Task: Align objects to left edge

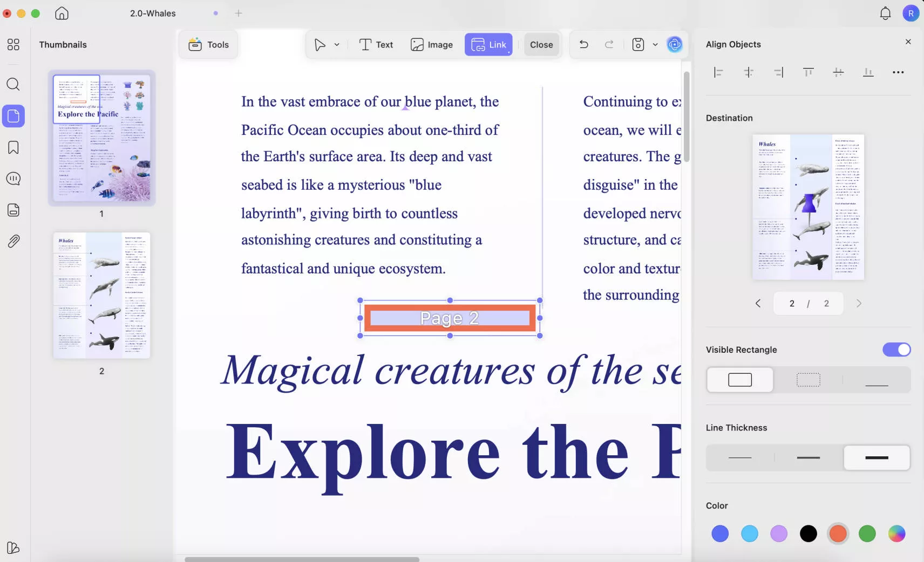Action: tap(718, 72)
